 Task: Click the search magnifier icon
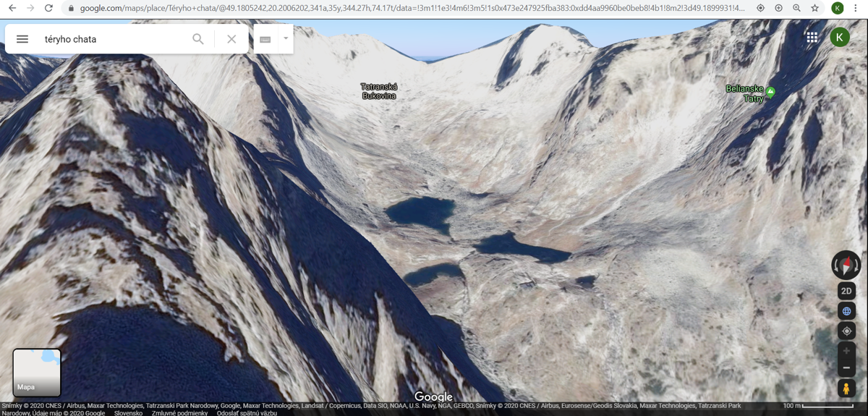click(197, 39)
